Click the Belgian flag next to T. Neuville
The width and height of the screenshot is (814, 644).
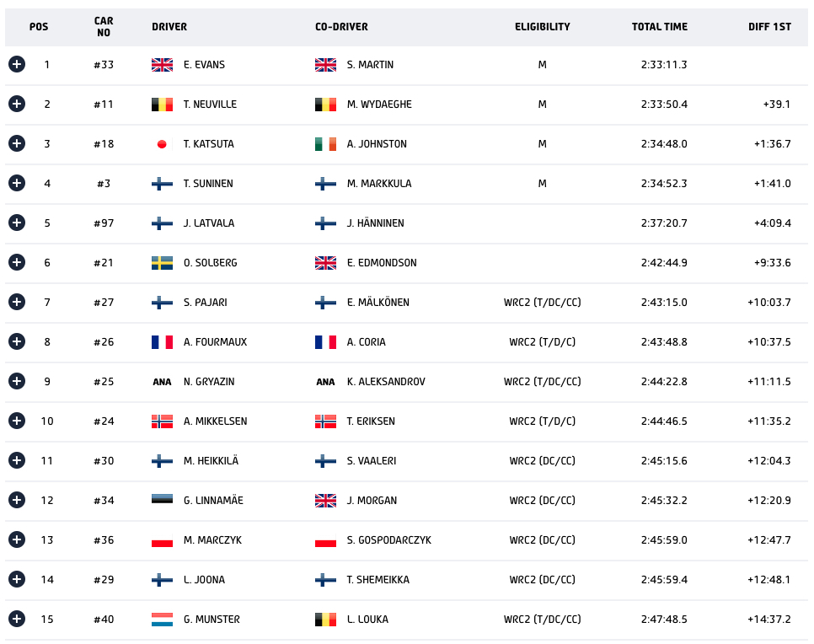click(162, 105)
